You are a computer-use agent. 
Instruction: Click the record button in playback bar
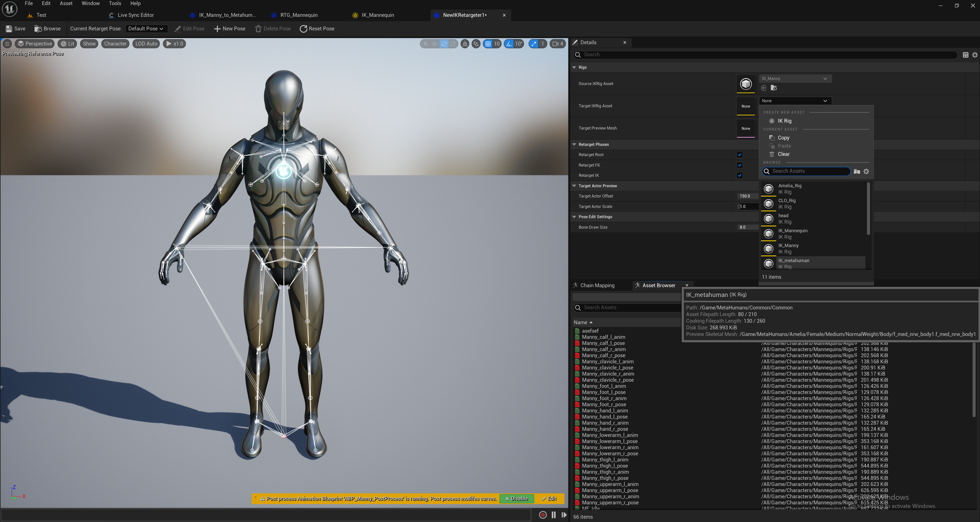(542, 515)
